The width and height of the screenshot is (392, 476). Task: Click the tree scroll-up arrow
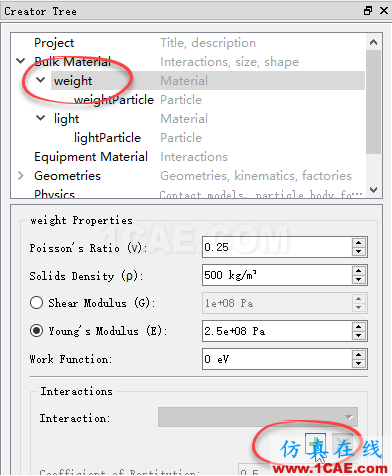click(374, 42)
